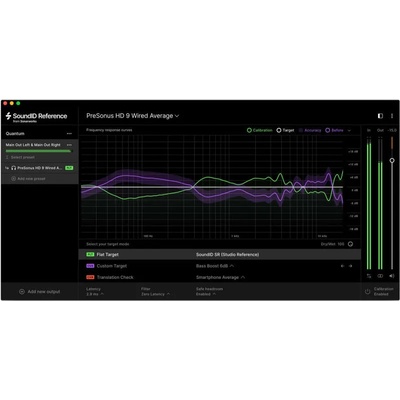Toggle the Target curve visibility
Image resolution: width=400 pixels, height=400 pixels.
[285, 130]
